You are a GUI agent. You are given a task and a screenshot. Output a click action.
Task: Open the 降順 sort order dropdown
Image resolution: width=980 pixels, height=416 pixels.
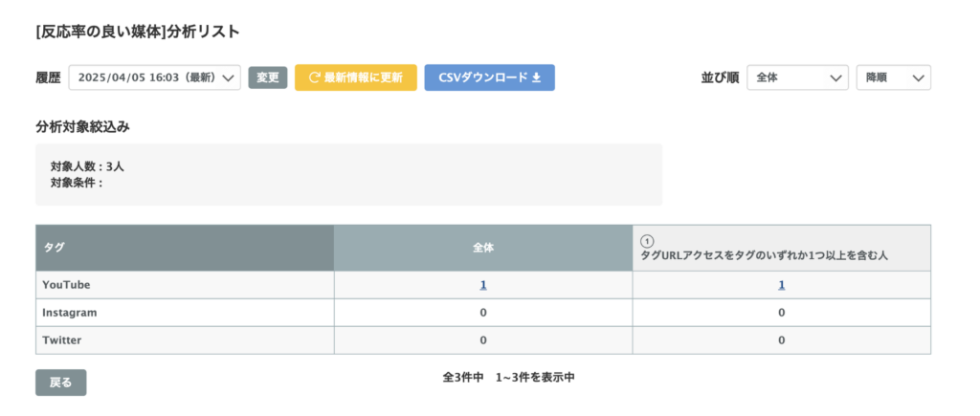pos(894,77)
